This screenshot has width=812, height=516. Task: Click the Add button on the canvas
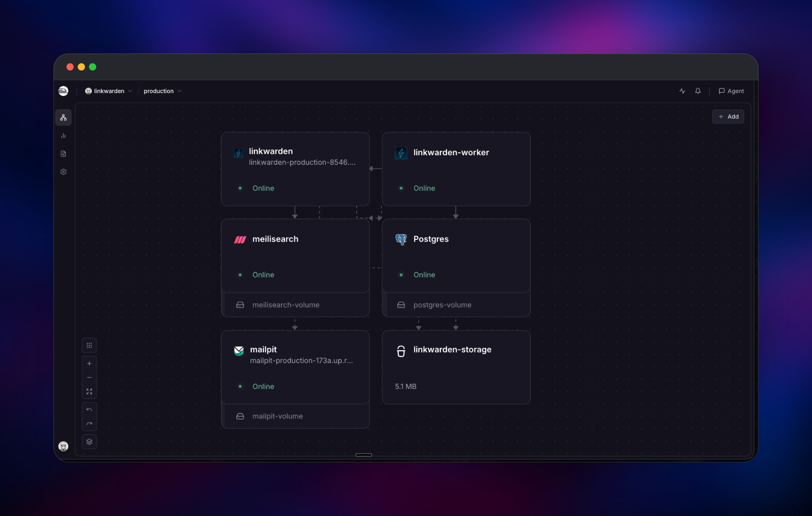click(x=728, y=117)
